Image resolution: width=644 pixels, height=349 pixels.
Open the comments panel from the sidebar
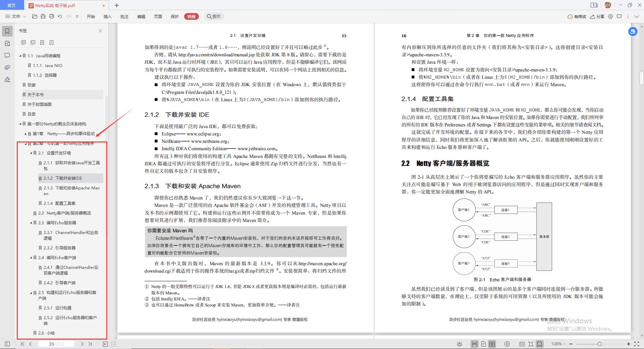(7, 56)
